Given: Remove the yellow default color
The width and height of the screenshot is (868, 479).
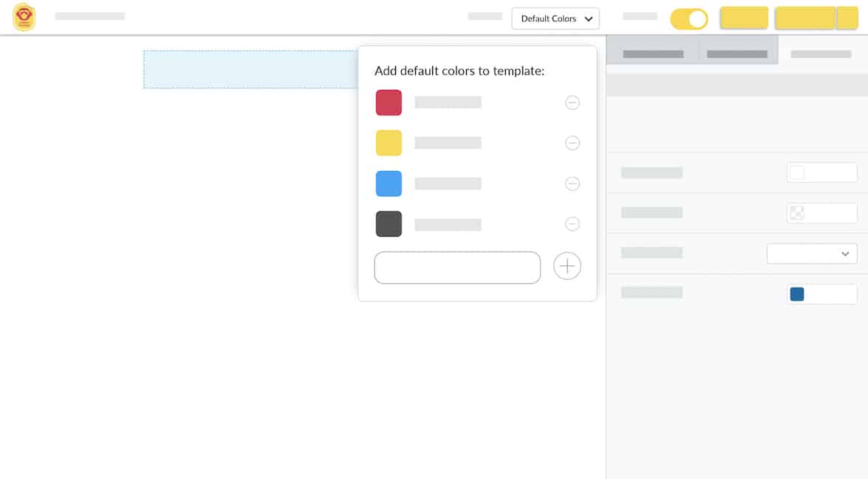Looking at the screenshot, I should coord(572,143).
